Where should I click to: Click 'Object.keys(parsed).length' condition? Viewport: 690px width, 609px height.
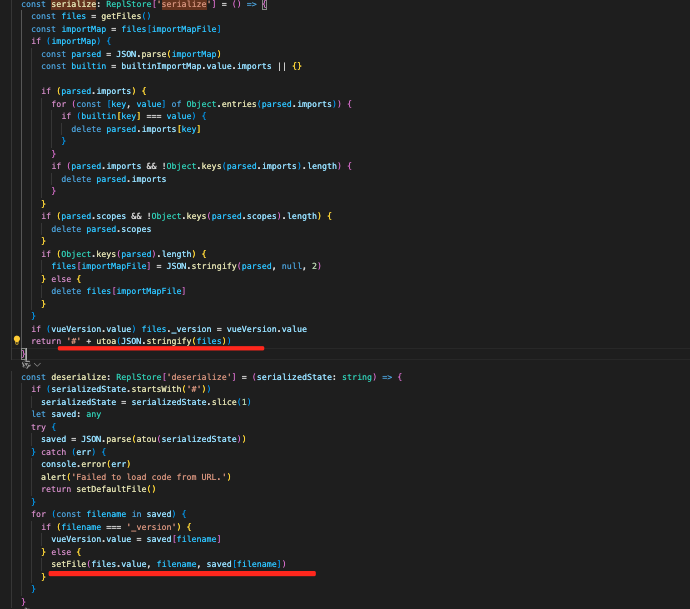tap(126, 254)
